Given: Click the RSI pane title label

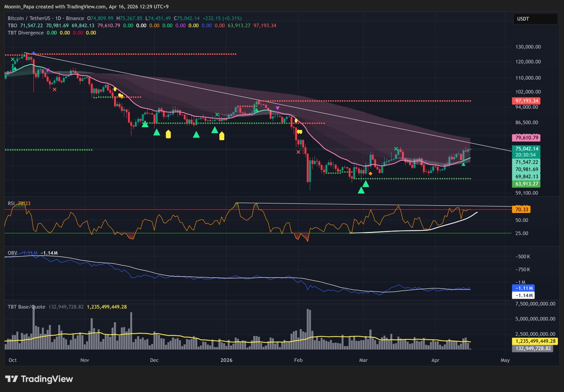Looking at the screenshot, I should click(x=11, y=203).
